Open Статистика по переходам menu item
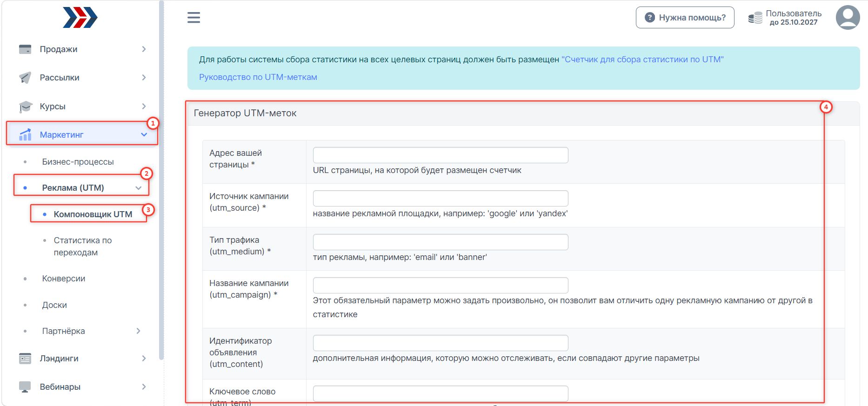 [83, 246]
